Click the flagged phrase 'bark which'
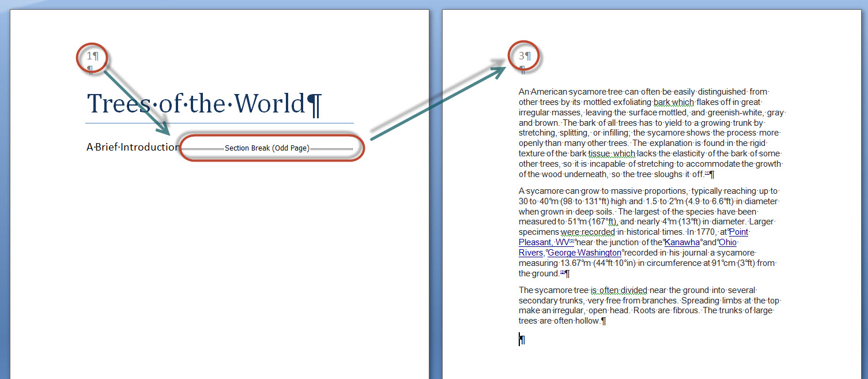The width and height of the screenshot is (868, 379). pyautogui.click(x=674, y=102)
